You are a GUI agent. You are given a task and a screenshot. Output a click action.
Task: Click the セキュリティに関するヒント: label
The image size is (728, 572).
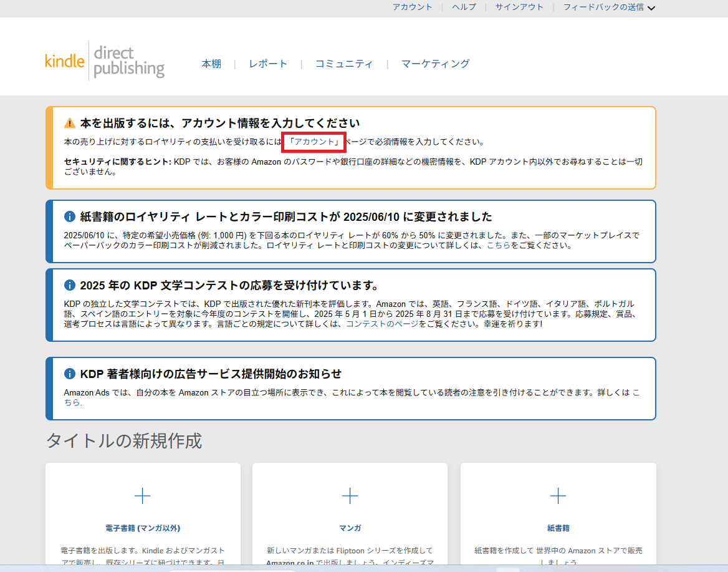click(x=118, y=162)
